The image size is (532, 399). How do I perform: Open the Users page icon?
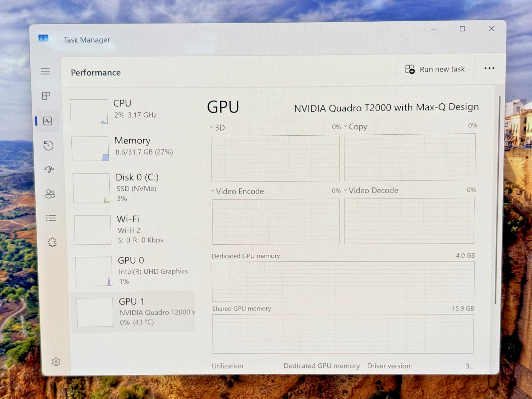[50, 194]
